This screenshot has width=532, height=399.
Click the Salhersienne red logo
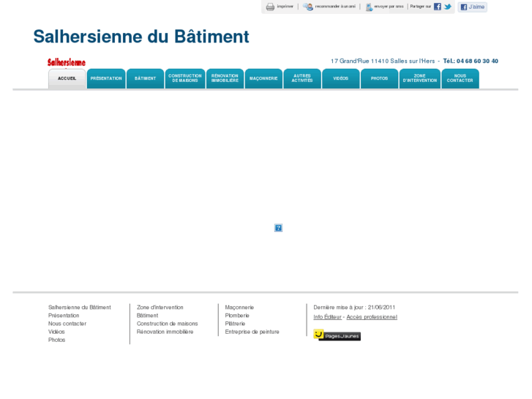pos(67,62)
